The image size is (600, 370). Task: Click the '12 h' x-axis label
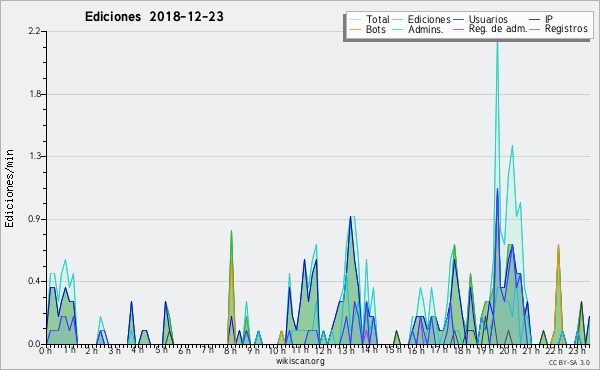coord(323,350)
